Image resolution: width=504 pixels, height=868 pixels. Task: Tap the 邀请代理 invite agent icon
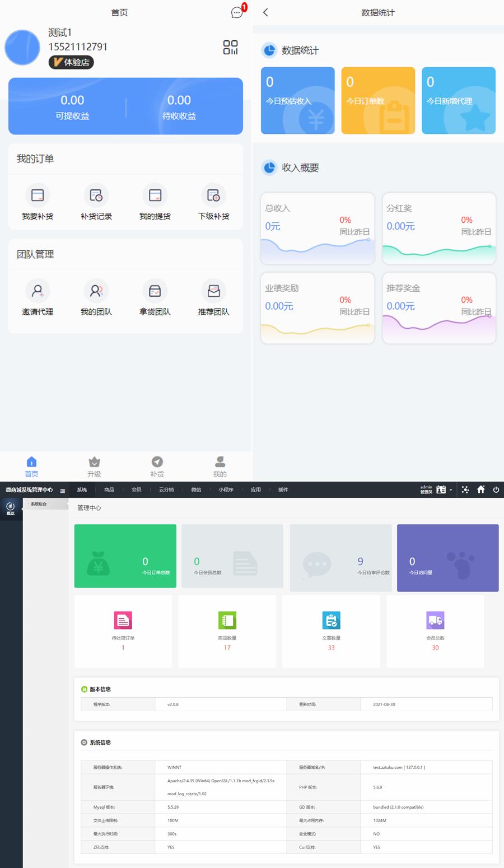pos(38,291)
